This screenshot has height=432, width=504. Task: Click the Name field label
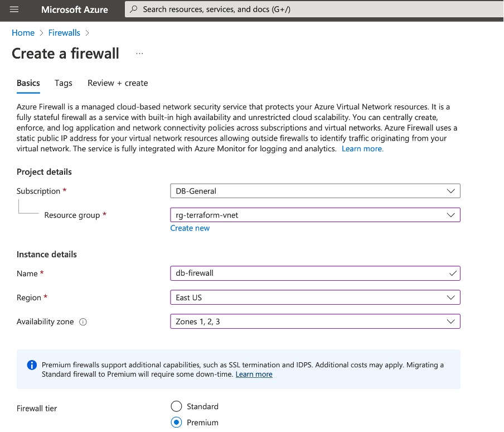pyautogui.click(x=27, y=273)
